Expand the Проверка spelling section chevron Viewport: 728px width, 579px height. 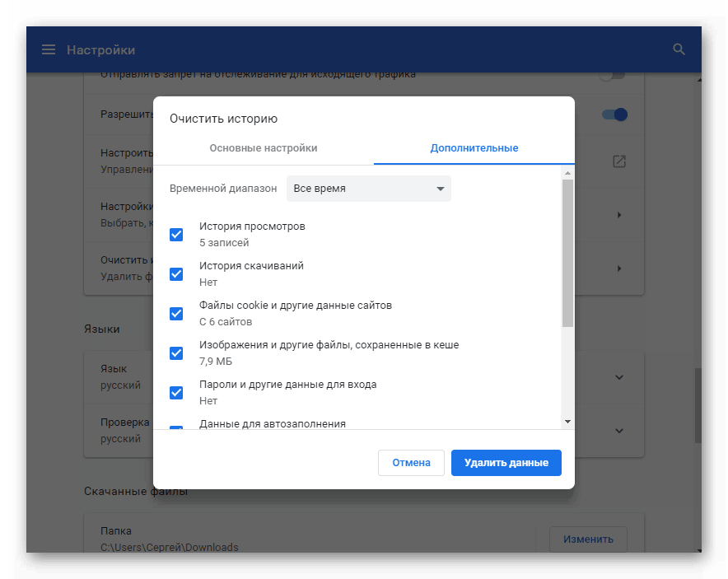click(619, 431)
